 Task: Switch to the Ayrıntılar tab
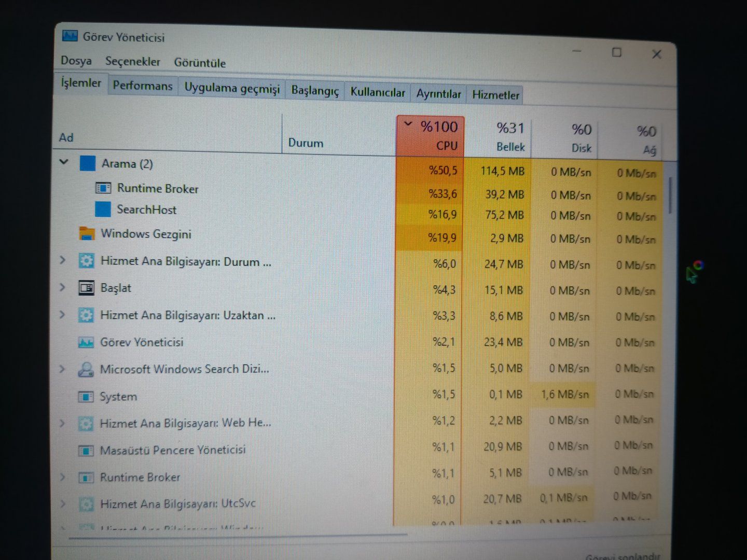click(x=438, y=94)
